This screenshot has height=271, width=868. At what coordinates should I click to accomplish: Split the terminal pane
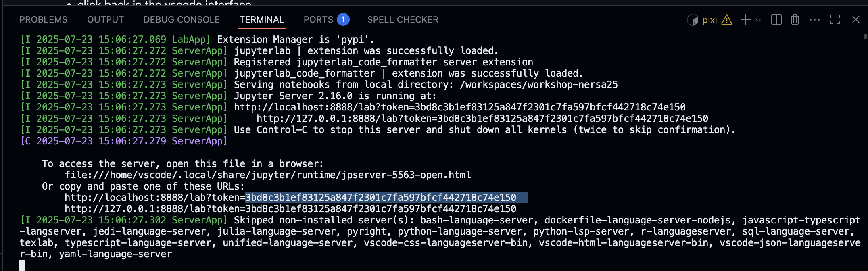point(776,19)
